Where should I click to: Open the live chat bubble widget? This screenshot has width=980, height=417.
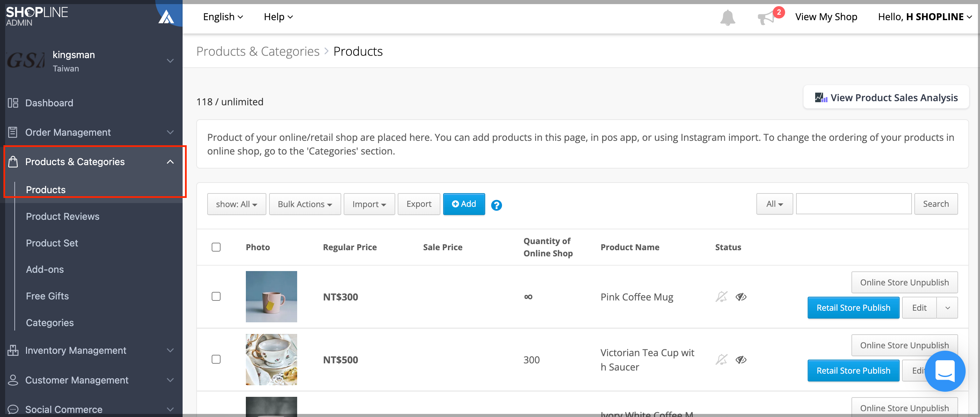(x=945, y=371)
